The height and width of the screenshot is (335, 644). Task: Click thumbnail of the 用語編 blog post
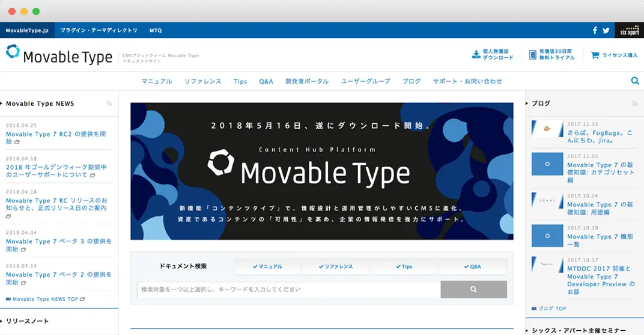click(x=547, y=200)
